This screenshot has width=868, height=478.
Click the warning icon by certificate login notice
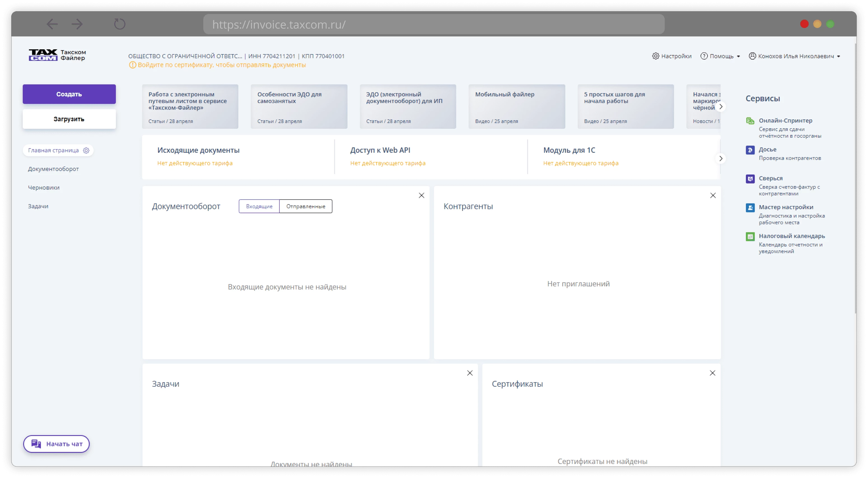[132, 65]
